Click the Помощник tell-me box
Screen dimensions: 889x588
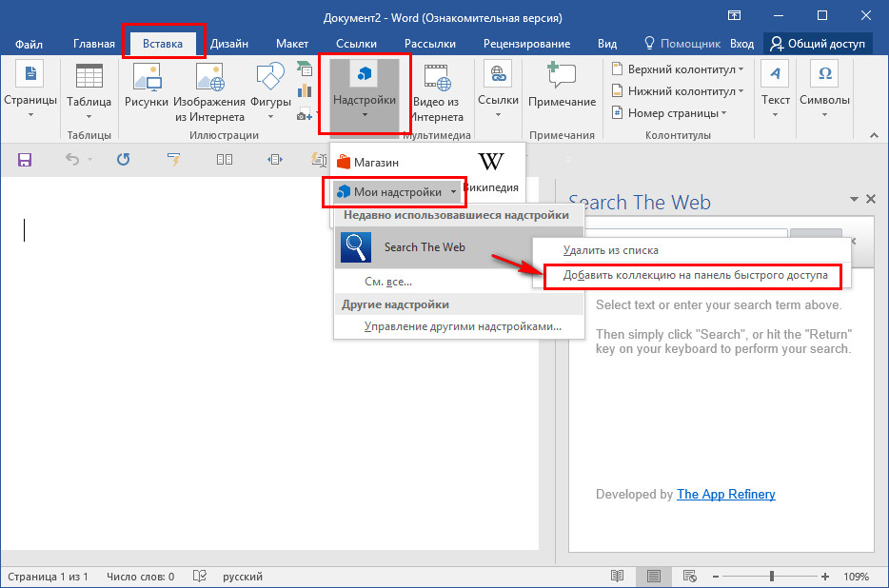tap(682, 44)
